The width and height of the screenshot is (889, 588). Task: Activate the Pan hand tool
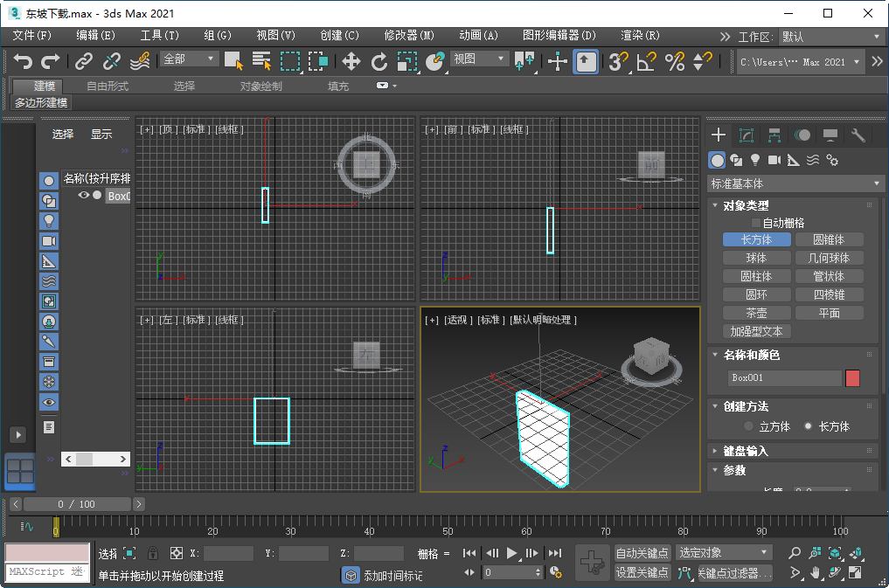pos(815,573)
